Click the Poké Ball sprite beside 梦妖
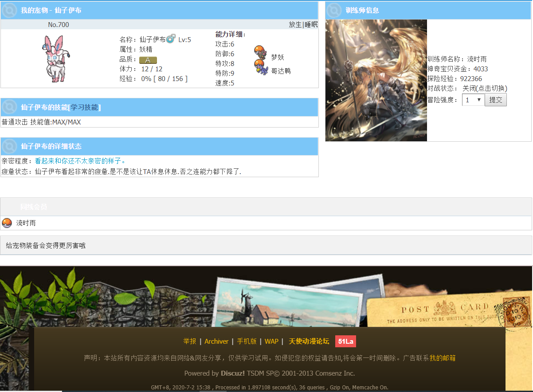 [260, 52]
